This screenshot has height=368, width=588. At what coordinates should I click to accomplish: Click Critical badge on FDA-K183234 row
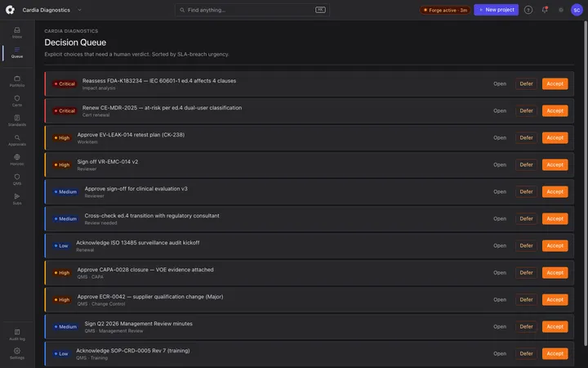(x=65, y=83)
